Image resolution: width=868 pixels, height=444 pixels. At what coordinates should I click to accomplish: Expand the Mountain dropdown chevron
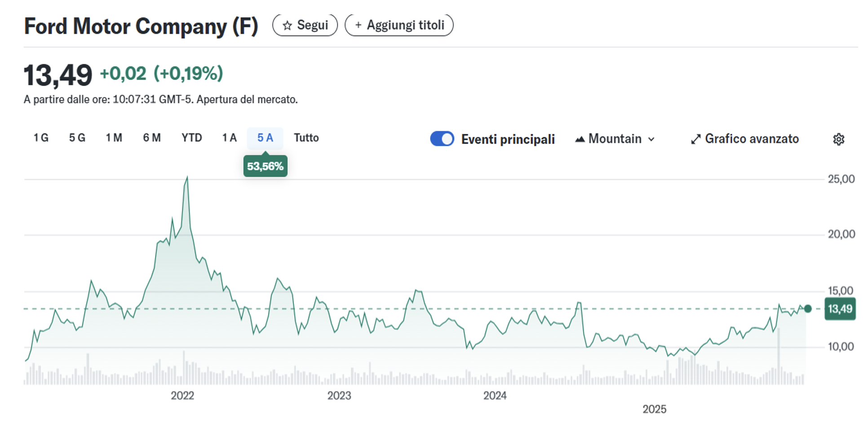651,139
